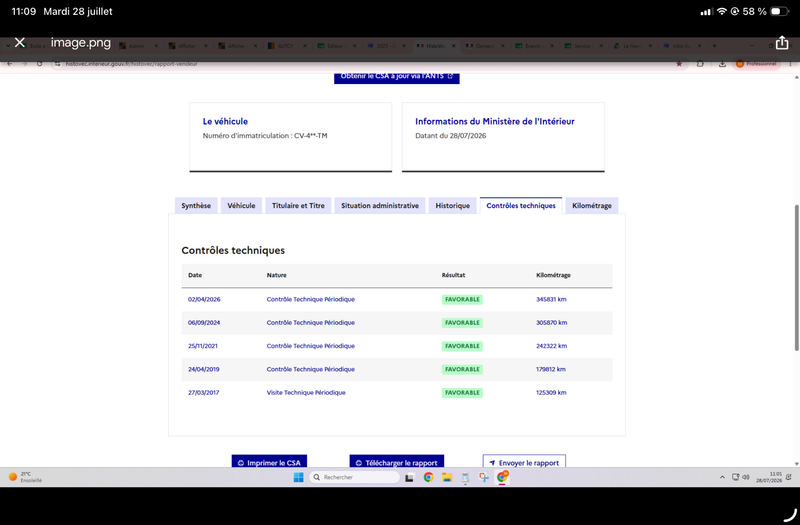Image resolution: width=800 pixels, height=525 pixels.
Task: Click the Nature column header
Action: [x=277, y=275]
